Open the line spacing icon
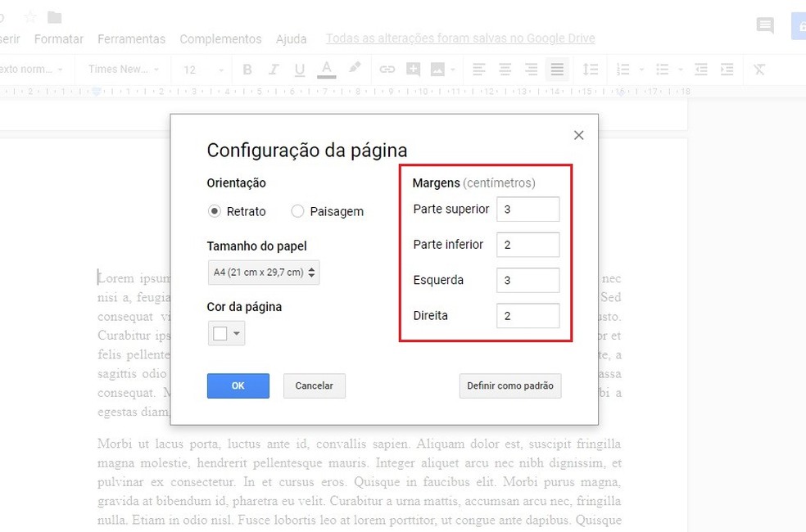This screenshot has width=806, height=532. point(591,70)
